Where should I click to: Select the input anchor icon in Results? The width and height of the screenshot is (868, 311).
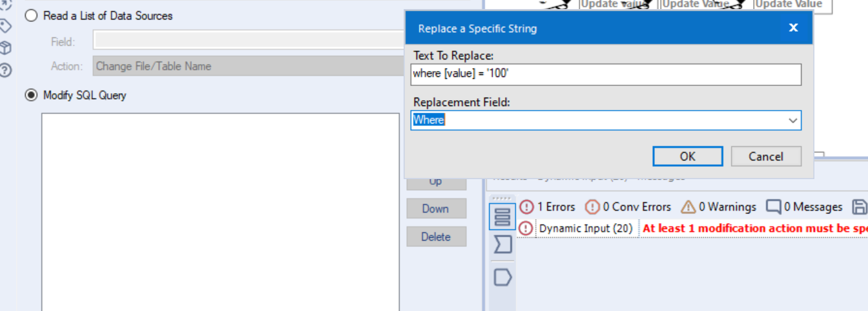(502, 244)
